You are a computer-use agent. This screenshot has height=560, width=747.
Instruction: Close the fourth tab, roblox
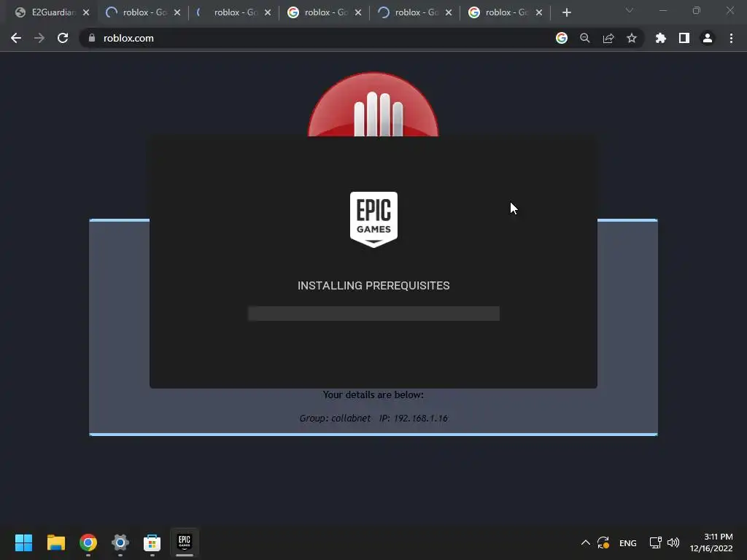click(358, 12)
